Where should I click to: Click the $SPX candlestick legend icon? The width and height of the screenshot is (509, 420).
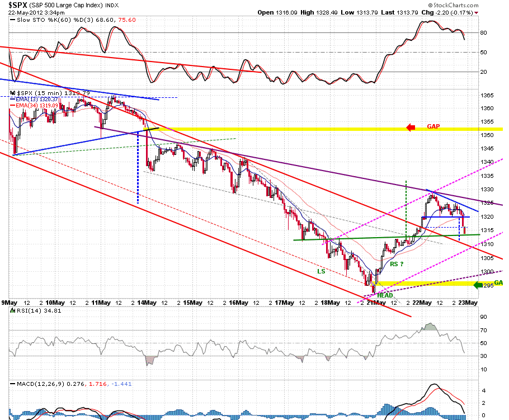(x=13, y=93)
